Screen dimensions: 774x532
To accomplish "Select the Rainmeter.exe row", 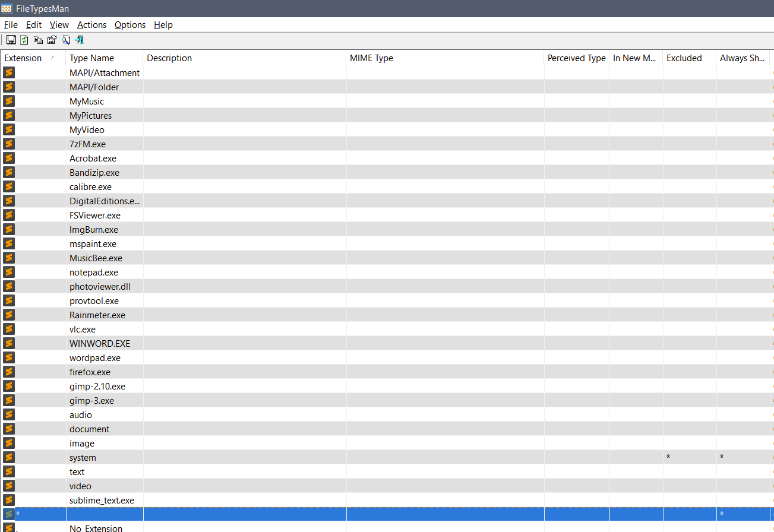I will pos(387,315).
